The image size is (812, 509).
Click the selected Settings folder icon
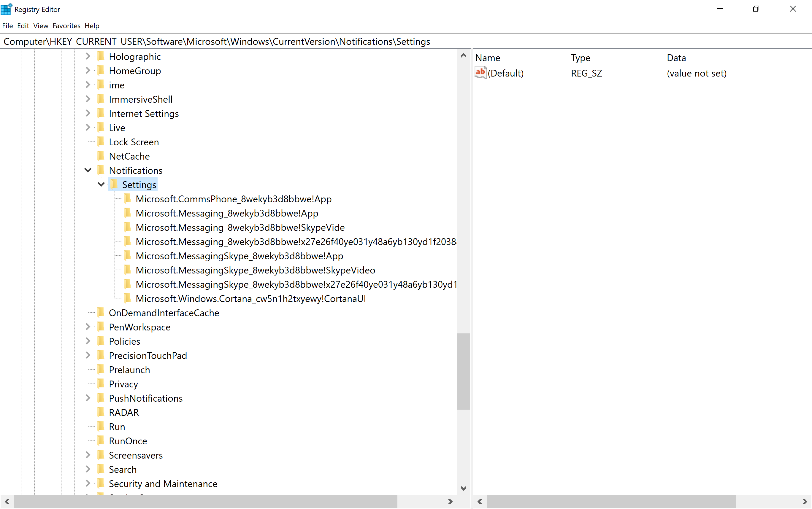[114, 184]
